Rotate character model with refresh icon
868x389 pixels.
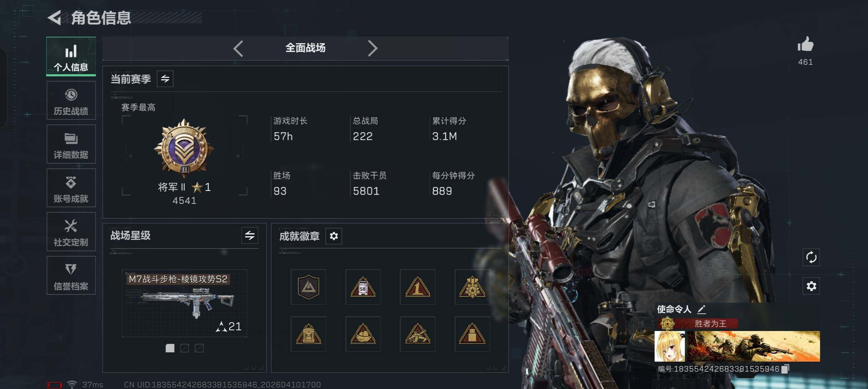pos(811,257)
